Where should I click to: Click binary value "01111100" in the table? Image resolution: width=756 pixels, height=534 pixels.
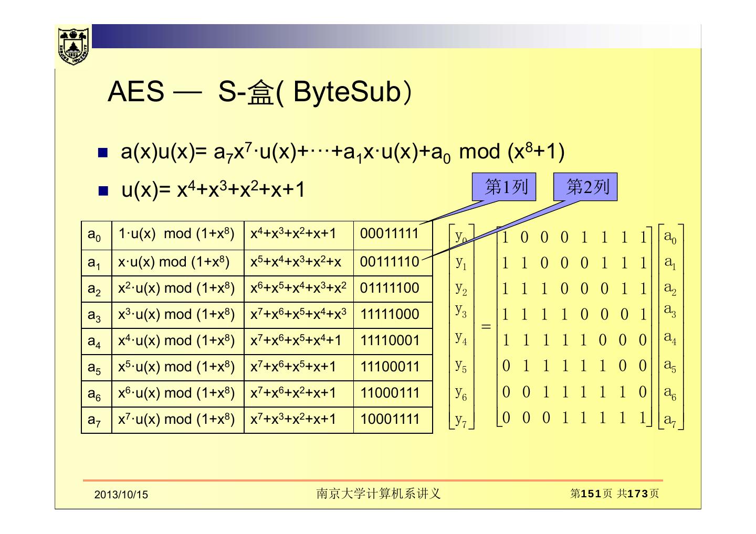(x=390, y=288)
